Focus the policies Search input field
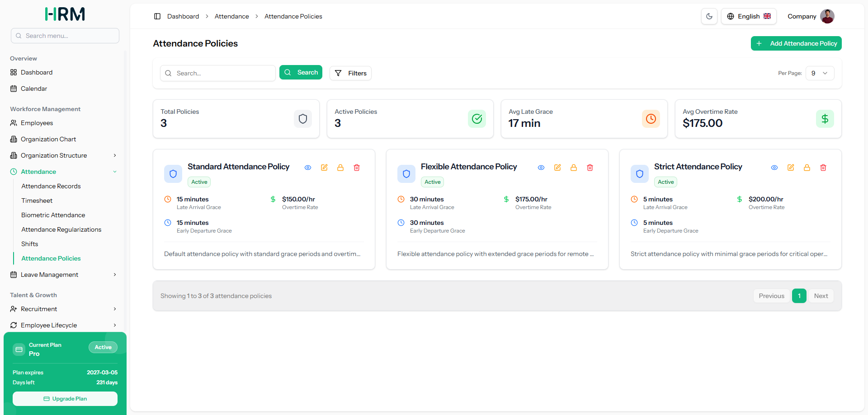This screenshot has height=415, width=868. 218,73
